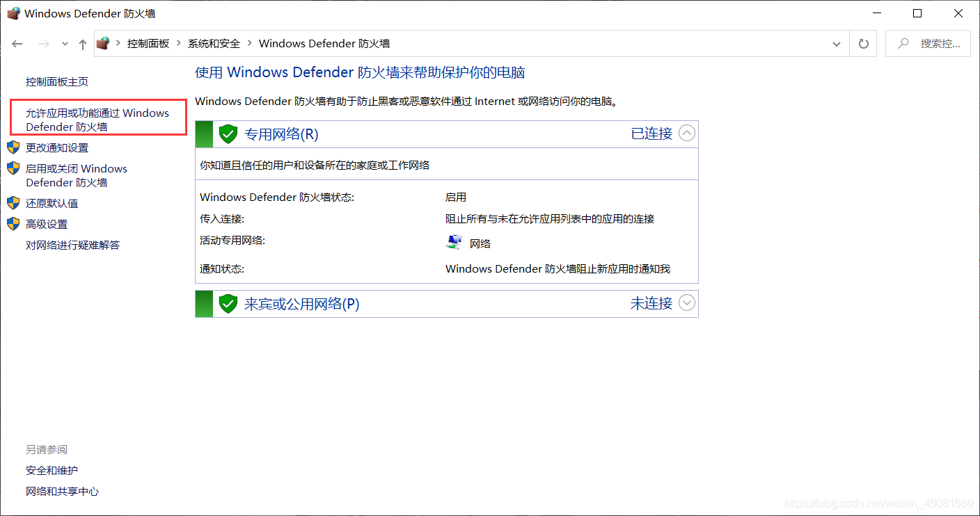This screenshot has height=516, width=980.
Task: Go back with the left arrow button
Action: point(17,44)
